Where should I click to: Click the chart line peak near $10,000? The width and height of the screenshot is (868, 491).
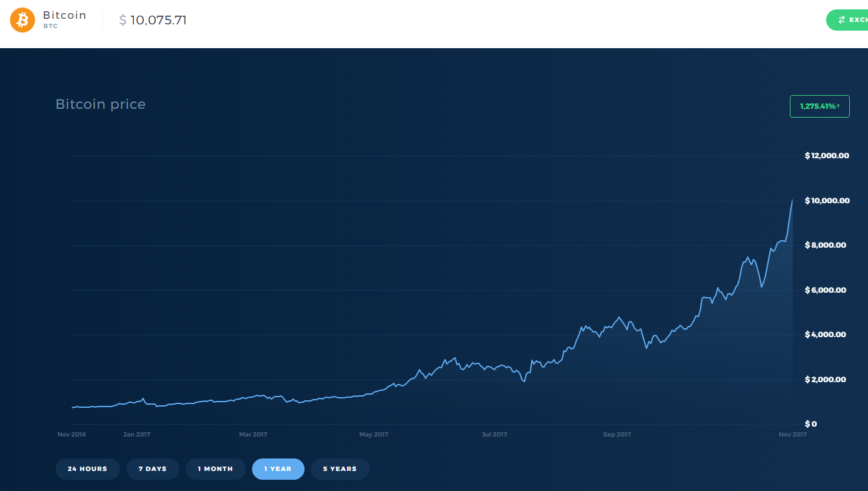click(x=792, y=200)
